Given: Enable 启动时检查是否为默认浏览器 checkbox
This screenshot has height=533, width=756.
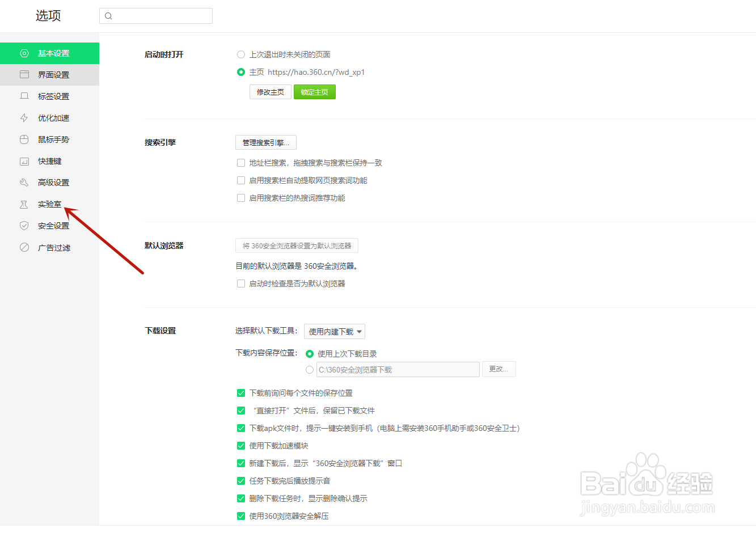Looking at the screenshot, I should [x=241, y=284].
